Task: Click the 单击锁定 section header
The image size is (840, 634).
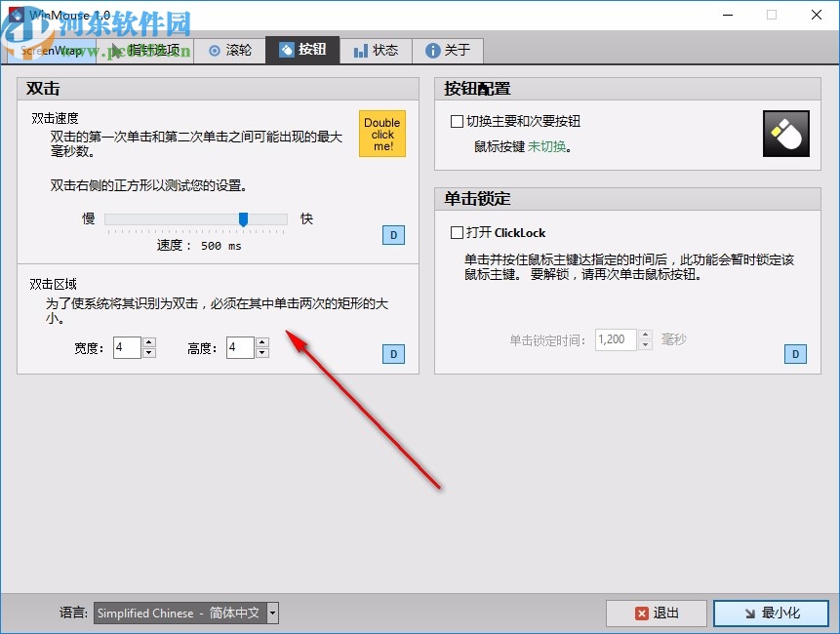Action: [477, 199]
